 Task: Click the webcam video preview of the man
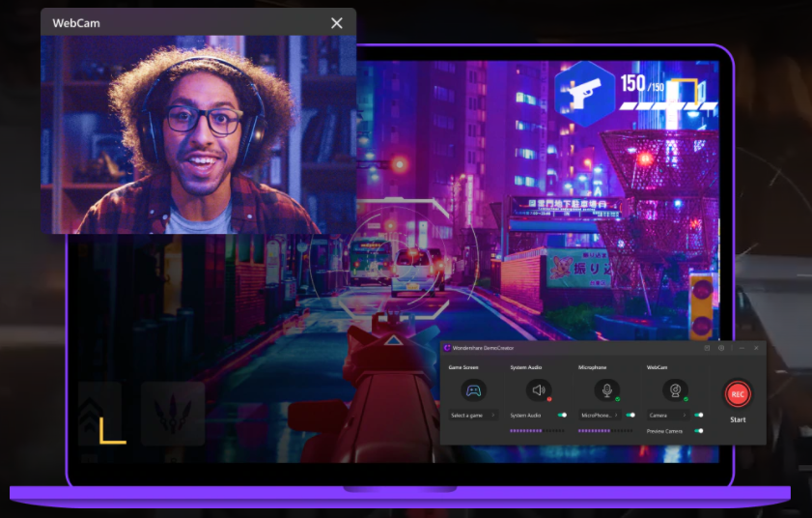click(198, 134)
